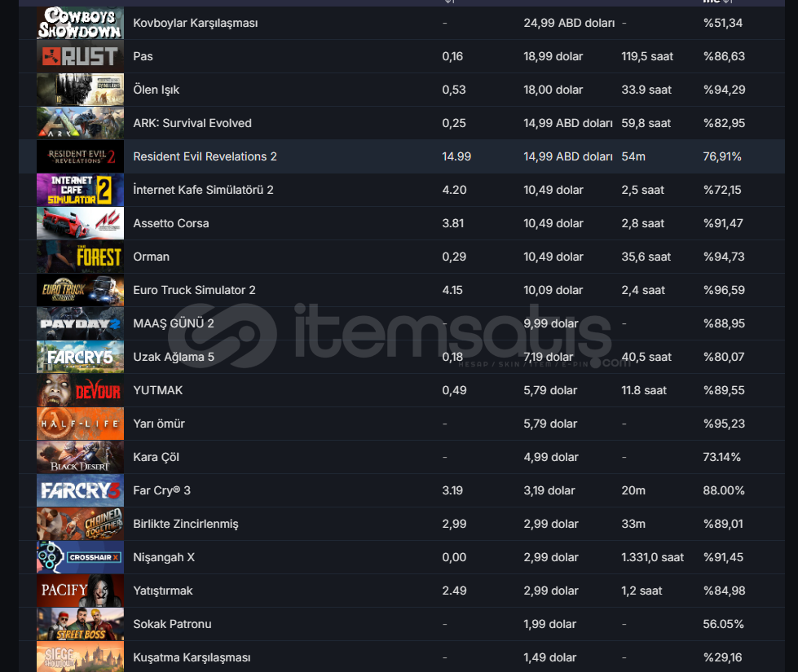Image resolution: width=798 pixels, height=672 pixels.
Task: Open the 'Euro Truck Simulator 2' title
Action: (x=195, y=290)
